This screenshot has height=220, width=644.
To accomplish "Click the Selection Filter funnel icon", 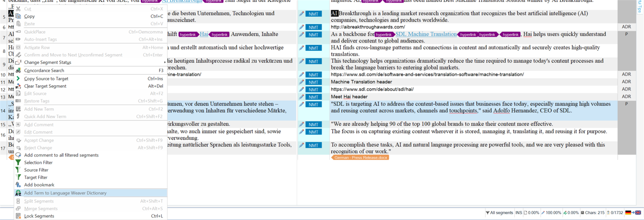I will (x=18, y=162).
